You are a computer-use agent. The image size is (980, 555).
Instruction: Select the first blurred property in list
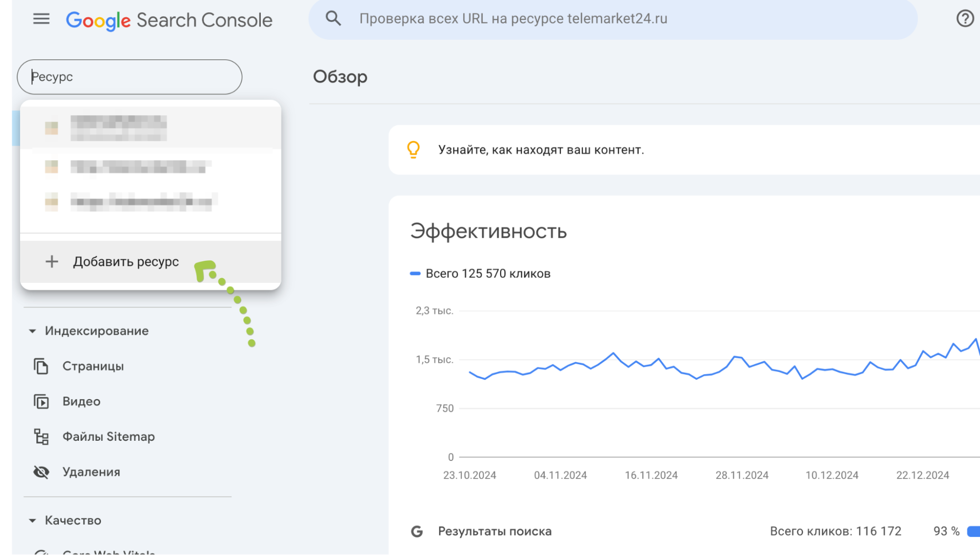(151, 128)
